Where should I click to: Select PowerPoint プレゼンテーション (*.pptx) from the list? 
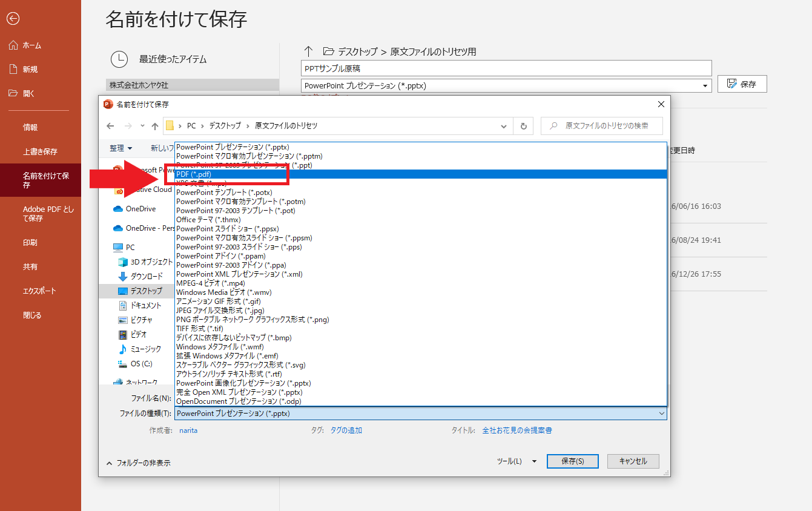[x=421, y=147]
